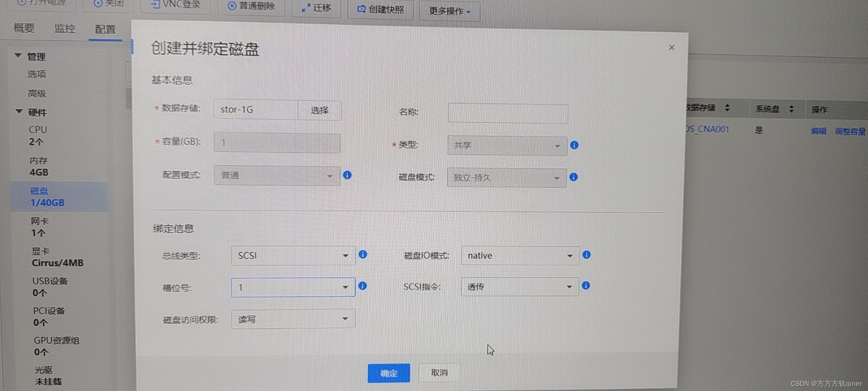Image resolution: width=868 pixels, height=391 pixels.
Task: Close the 创建并绑定磁盘 dialog
Action: [x=672, y=47]
